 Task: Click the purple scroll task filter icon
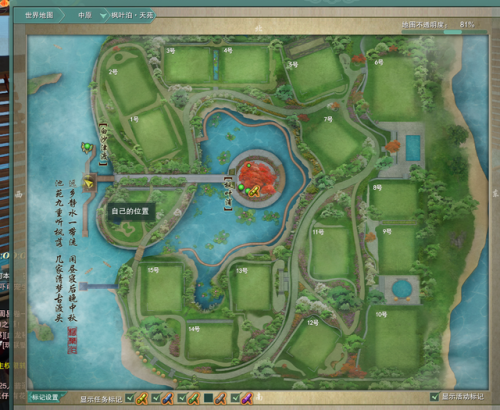[x=247, y=398]
